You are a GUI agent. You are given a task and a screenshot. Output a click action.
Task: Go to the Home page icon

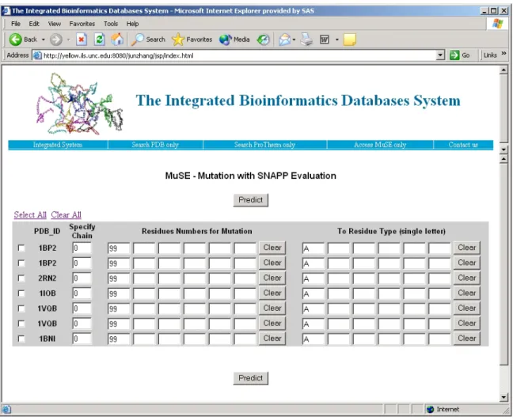117,40
